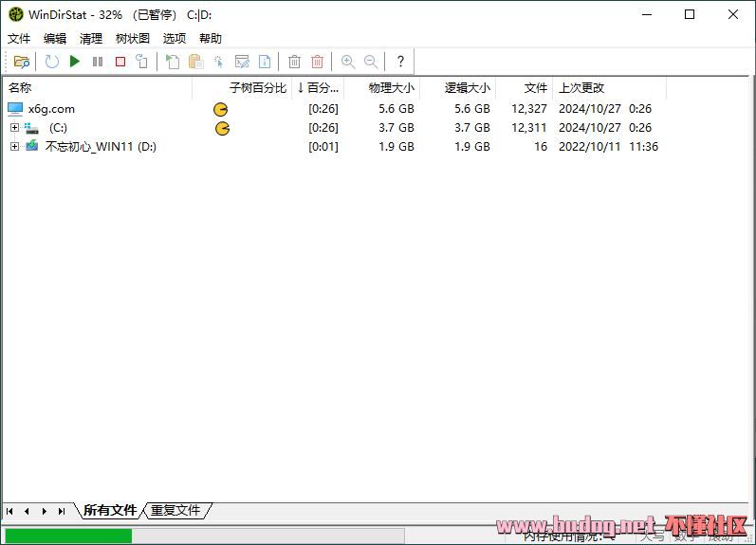Open the 清理 menu
Screen dimensions: 756x545
[x=91, y=39]
